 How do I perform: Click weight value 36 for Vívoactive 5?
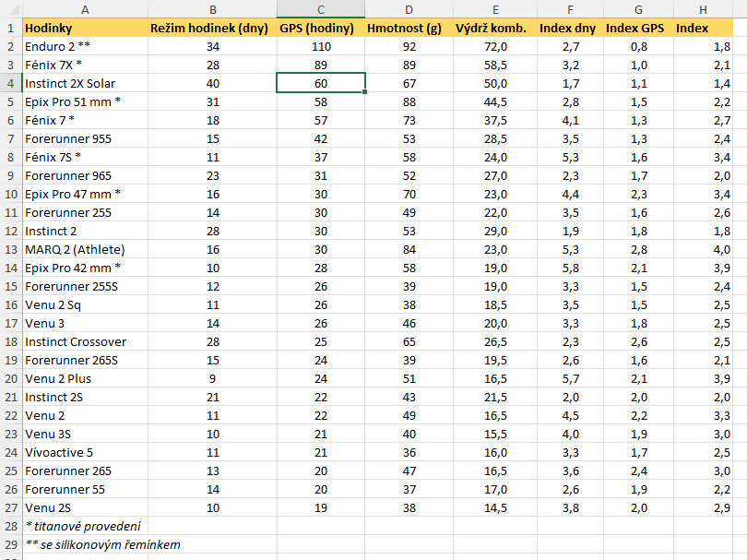409,453
